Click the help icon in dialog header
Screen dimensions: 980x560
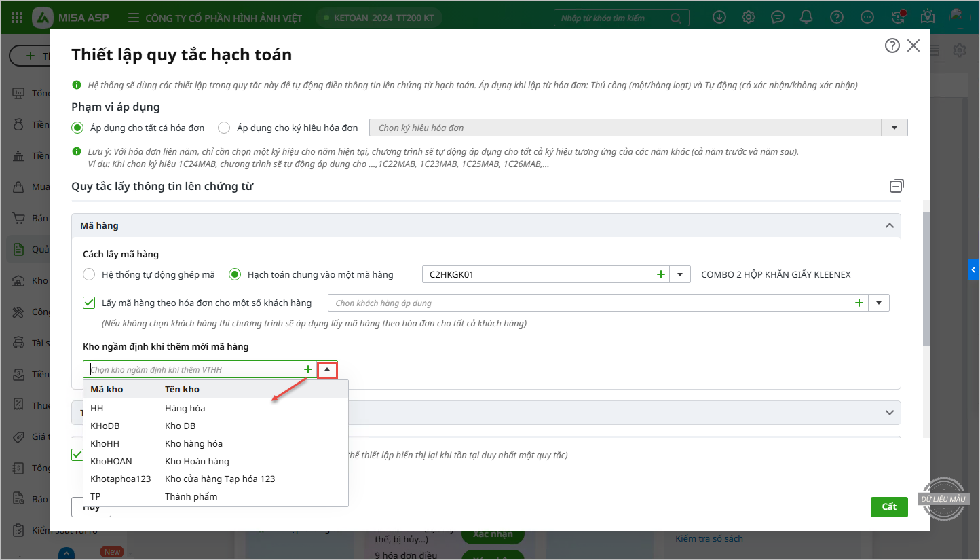(x=892, y=45)
